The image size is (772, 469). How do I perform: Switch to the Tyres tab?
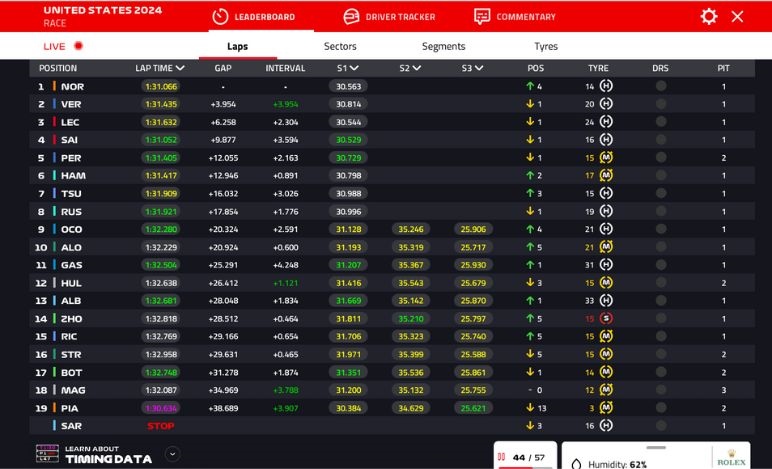[x=546, y=46]
